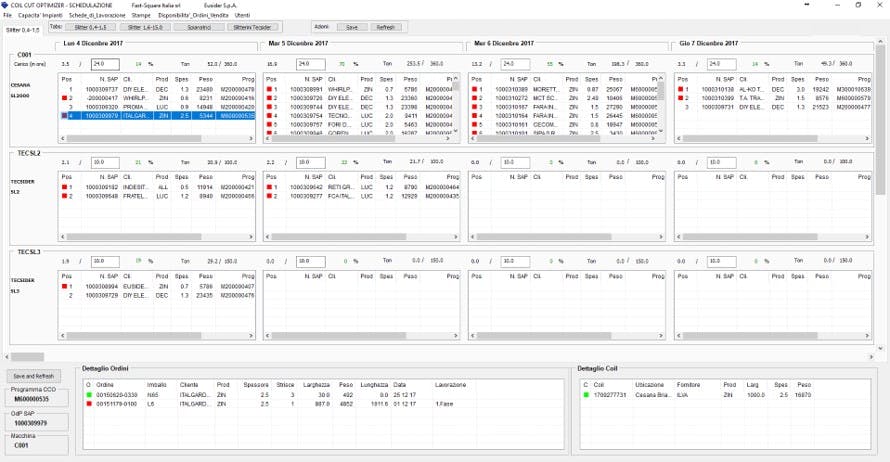Click scroll-up arrow in C001 Mer 6 Dicembre list

click(661, 79)
